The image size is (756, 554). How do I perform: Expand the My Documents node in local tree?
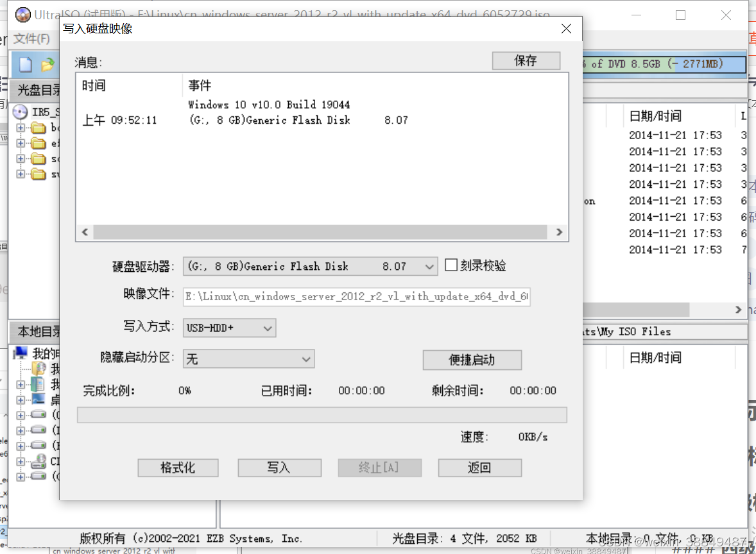tap(21, 385)
